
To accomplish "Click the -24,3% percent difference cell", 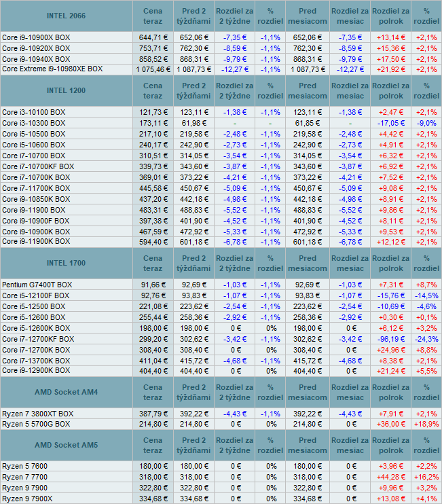I will (x=426, y=340).
